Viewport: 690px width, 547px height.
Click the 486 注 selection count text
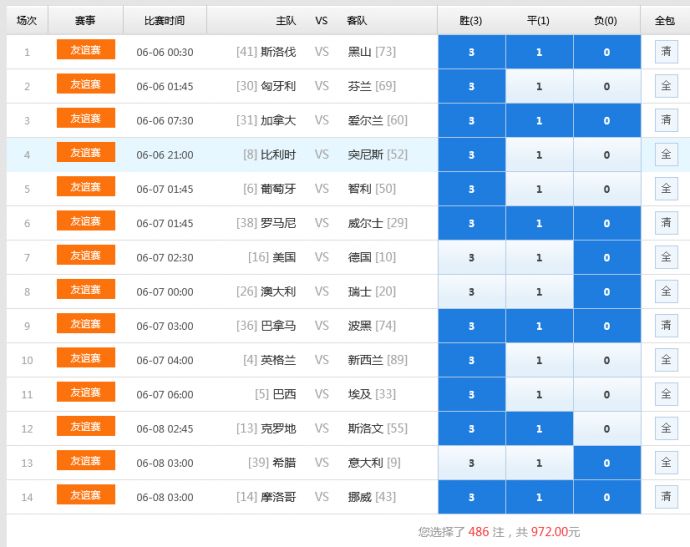point(486,532)
